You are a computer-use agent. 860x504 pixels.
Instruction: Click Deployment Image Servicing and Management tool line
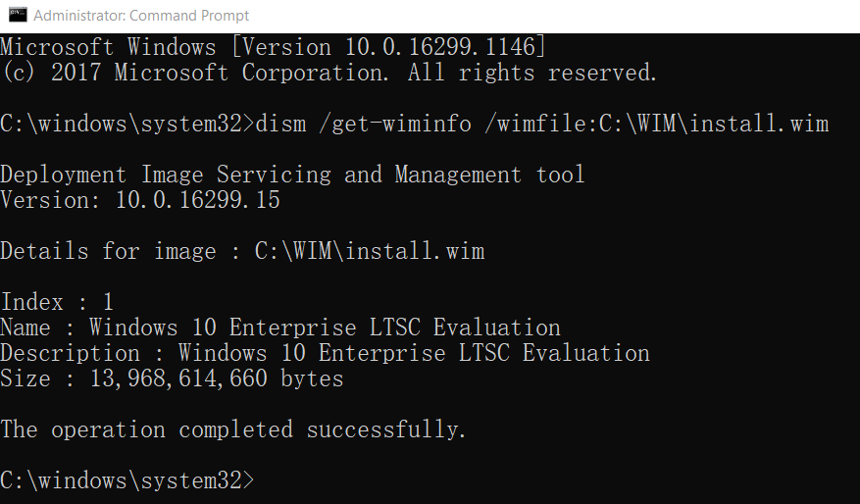click(292, 175)
